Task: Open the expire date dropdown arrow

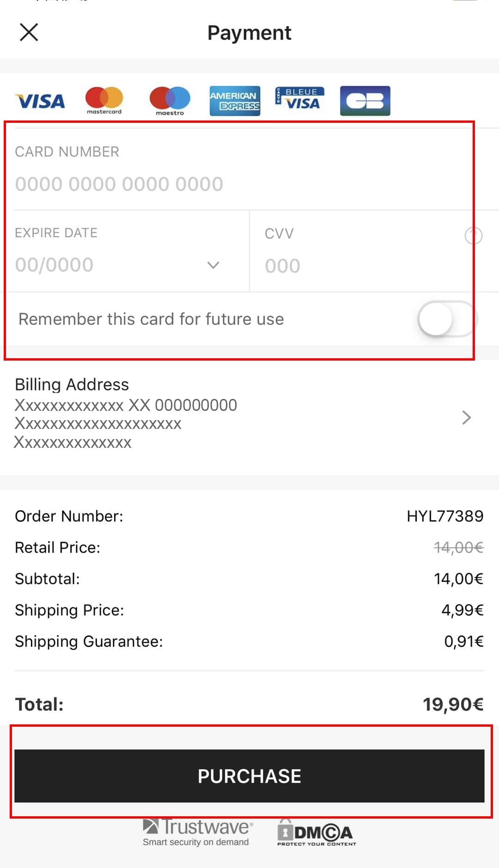Action: click(x=213, y=265)
